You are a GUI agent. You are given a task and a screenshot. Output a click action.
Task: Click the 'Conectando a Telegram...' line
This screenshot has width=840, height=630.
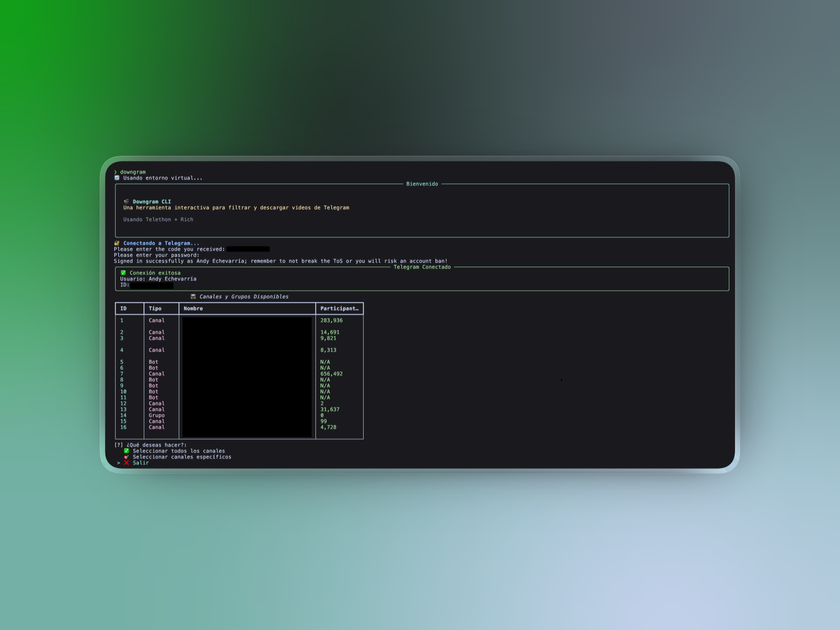(161, 243)
